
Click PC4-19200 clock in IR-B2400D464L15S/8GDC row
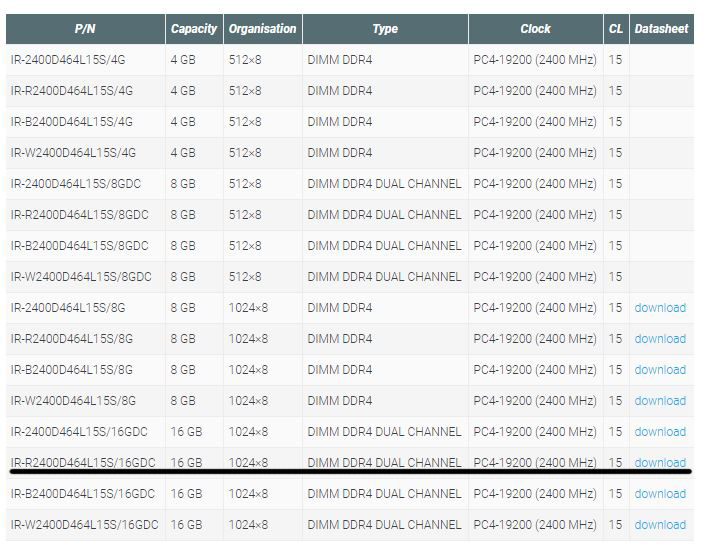pos(535,246)
